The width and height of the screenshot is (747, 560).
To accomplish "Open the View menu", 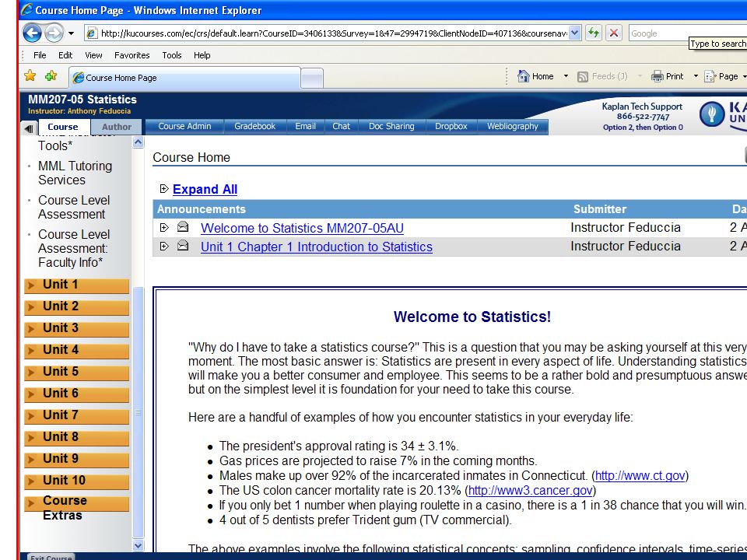I will pos(93,55).
